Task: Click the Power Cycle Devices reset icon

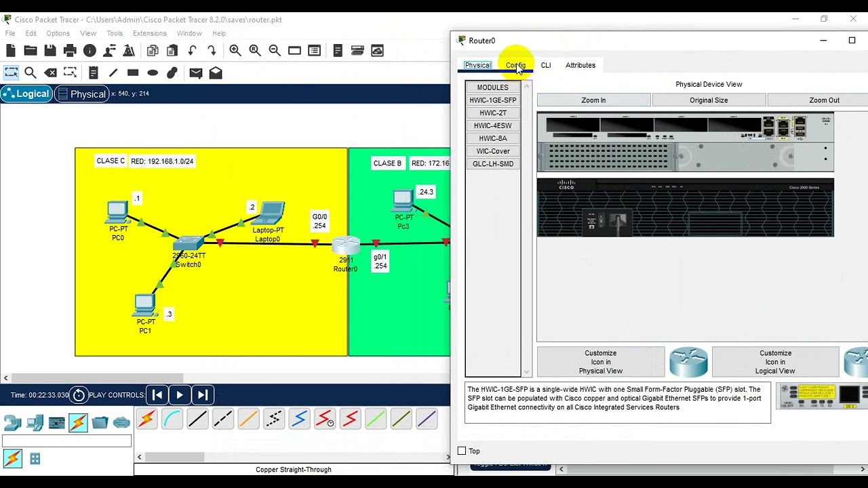Action: 79,395
